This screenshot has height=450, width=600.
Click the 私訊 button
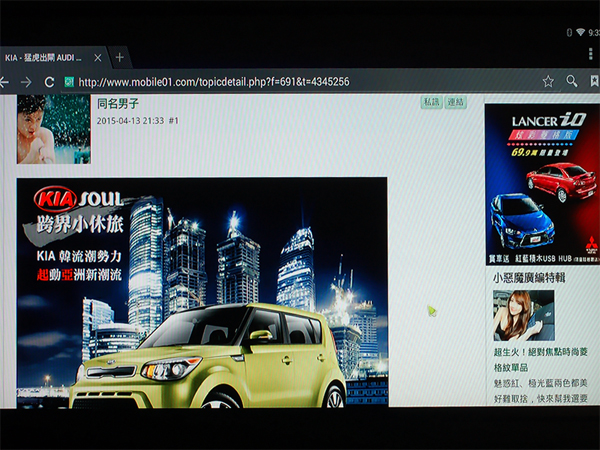(x=431, y=102)
